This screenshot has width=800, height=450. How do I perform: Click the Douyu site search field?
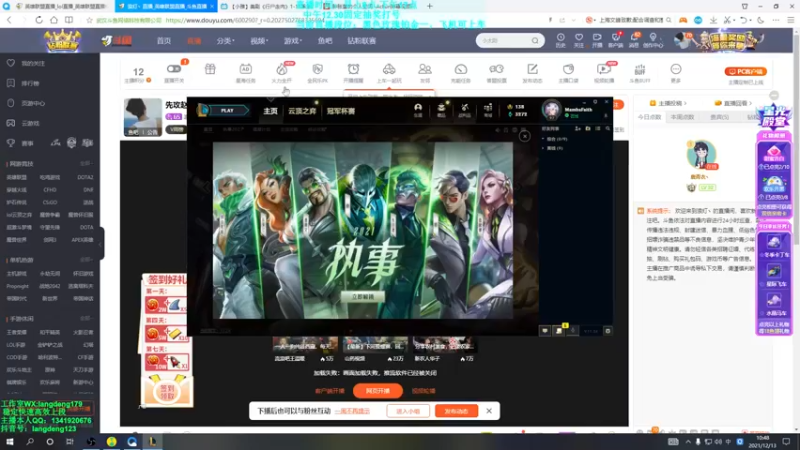(x=504, y=41)
